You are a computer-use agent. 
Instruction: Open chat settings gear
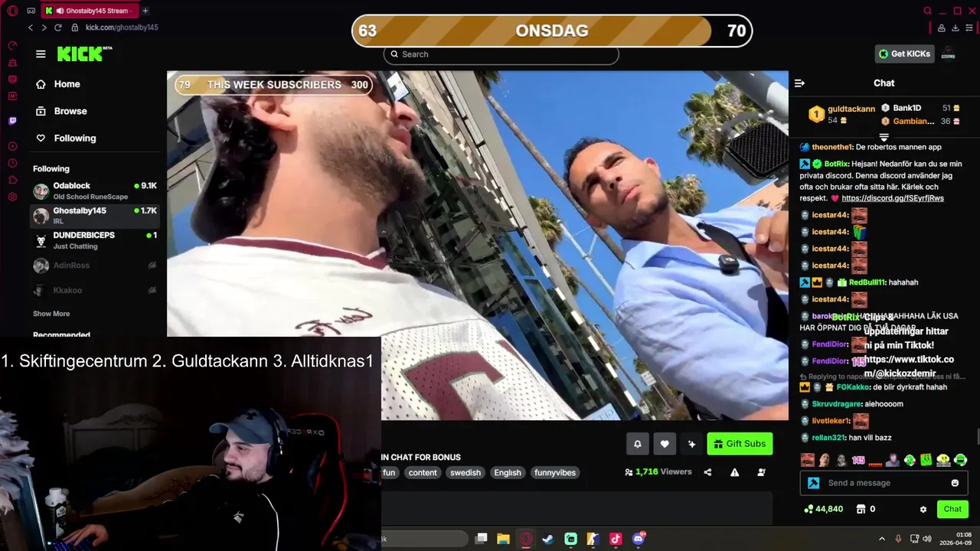pos(923,509)
